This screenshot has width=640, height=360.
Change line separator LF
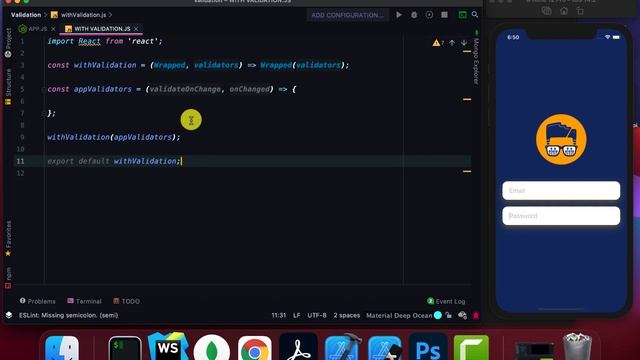pos(297,316)
